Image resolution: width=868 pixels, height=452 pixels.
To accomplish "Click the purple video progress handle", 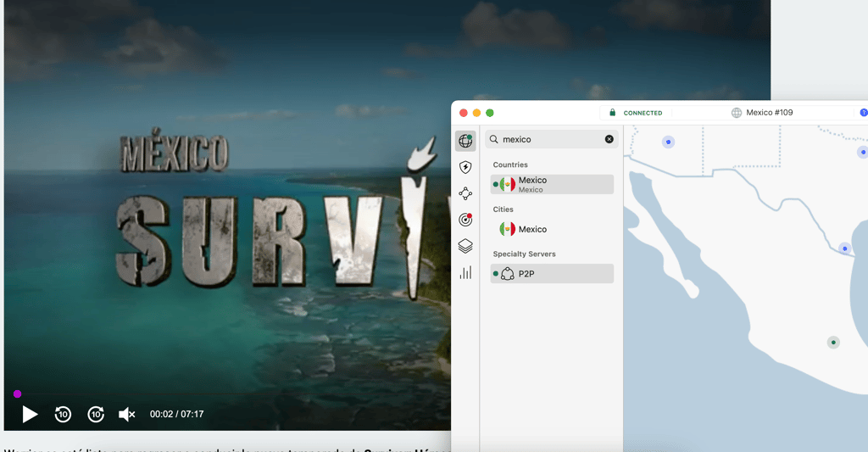I will (17, 393).
